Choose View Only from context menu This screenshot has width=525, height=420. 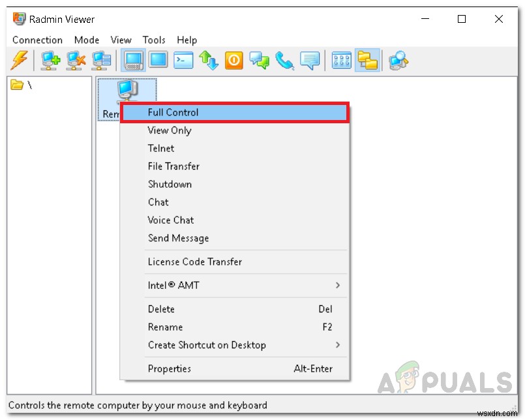point(234,130)
